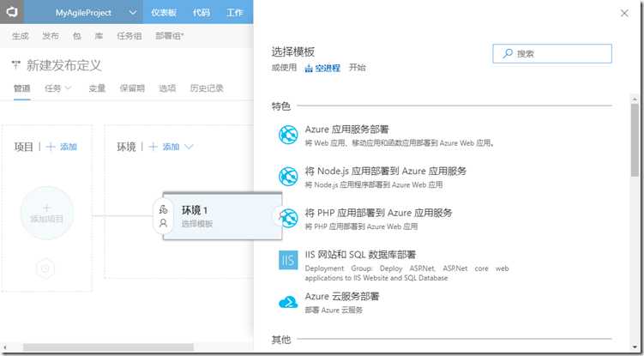Go to the 生成 sub-menu

coord(20,36)
